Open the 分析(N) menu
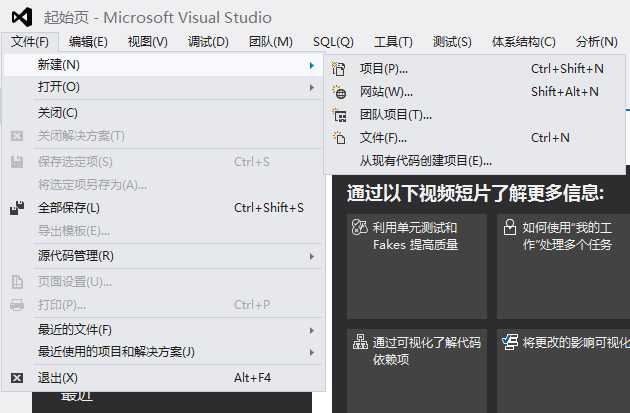The image size is (630, 413). point(597,41)
